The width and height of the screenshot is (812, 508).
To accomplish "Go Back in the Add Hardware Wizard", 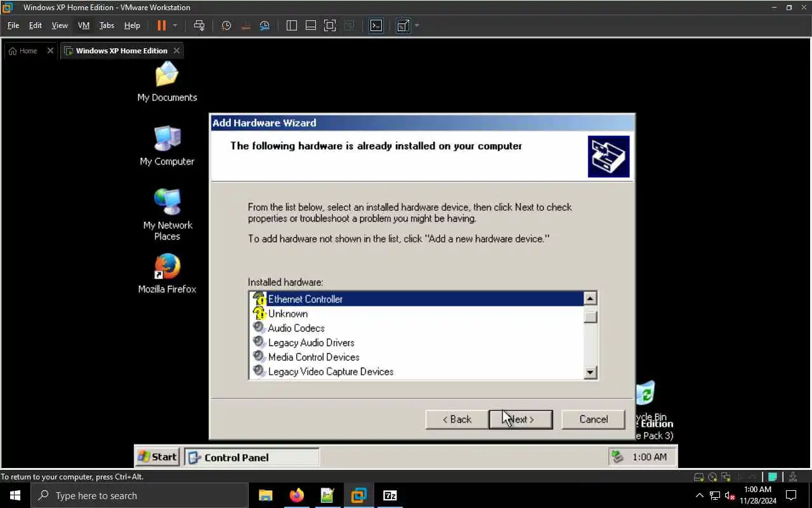I will click(457, 419).
